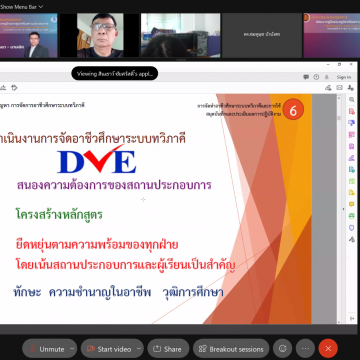This screenshot has width=360, height=360.
Task: Open Breakout sessions
Action: tap(231, 349)
